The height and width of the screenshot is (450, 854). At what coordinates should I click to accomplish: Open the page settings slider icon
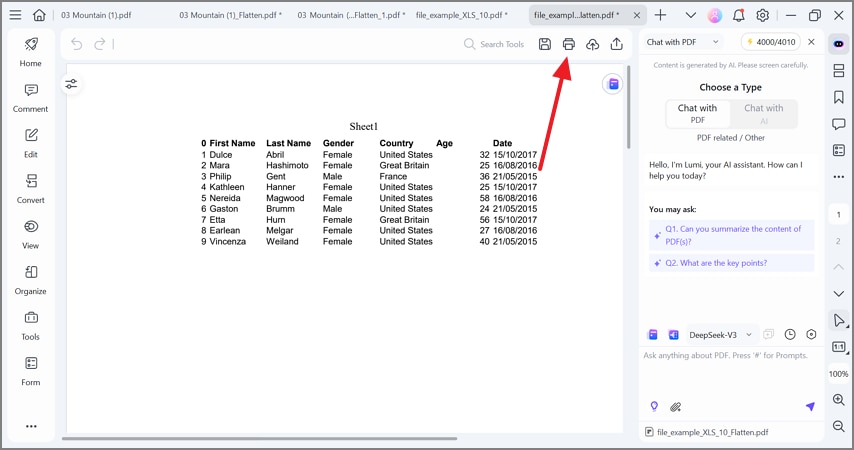pyautogui.click(x=71, y=84)
